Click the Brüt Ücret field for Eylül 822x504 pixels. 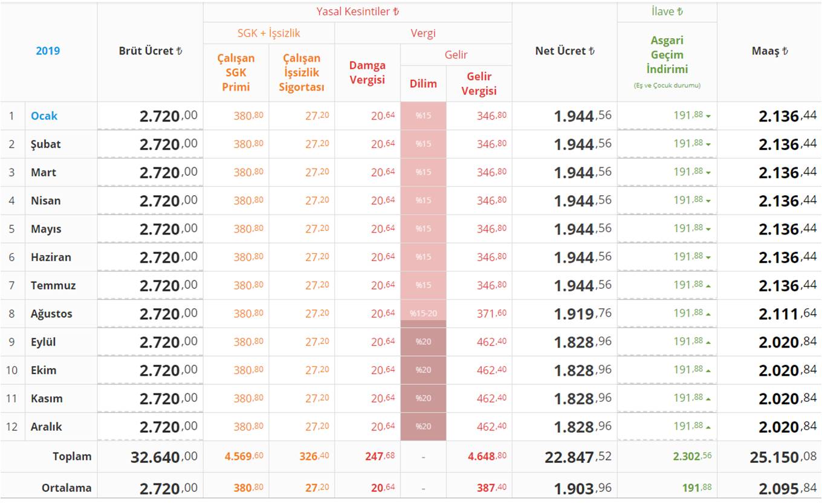pyautogui.click(x=150, y=342)
